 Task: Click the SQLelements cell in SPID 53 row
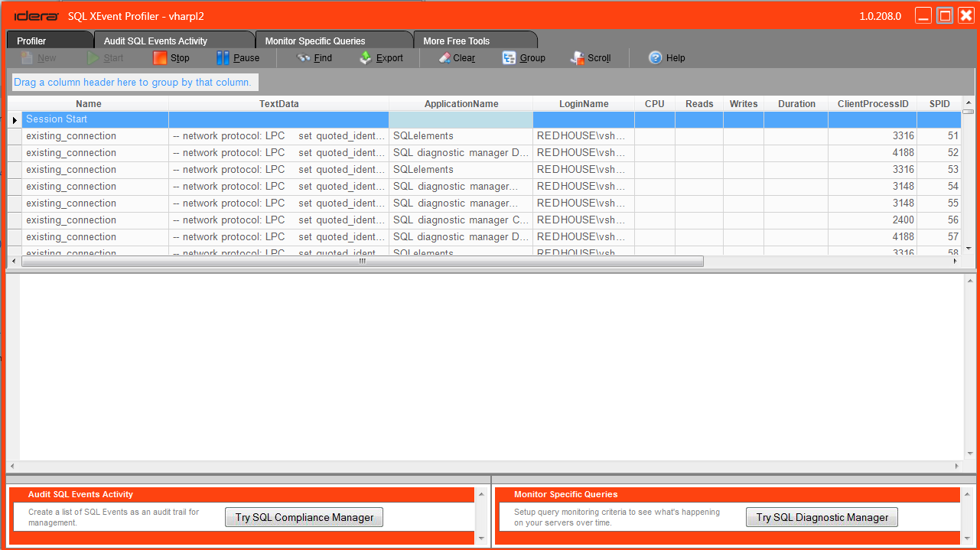point(461,170)
